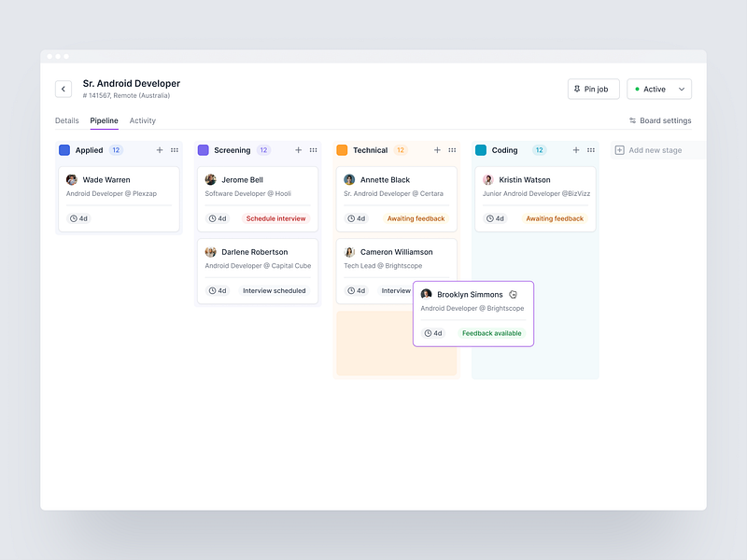Click 4d time badge on Annette Black
Viewport: 747px width, 560px height.
click(x=357, y=218)
